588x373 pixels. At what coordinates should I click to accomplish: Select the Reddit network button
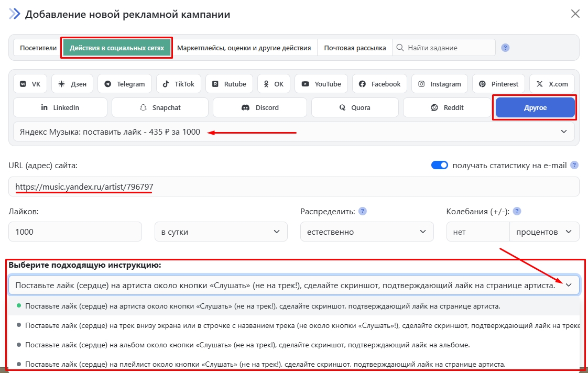coord(447,107)
